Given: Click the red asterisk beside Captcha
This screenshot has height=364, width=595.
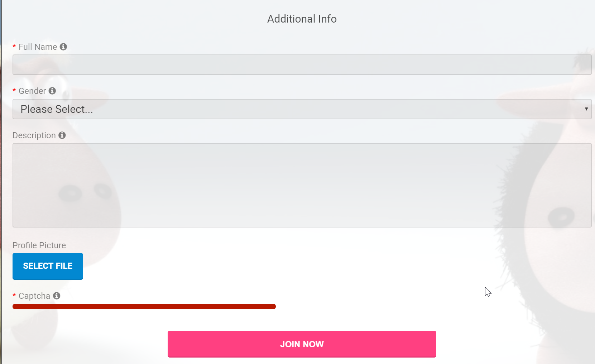Looking at the screenshot, I should point(14,296).
